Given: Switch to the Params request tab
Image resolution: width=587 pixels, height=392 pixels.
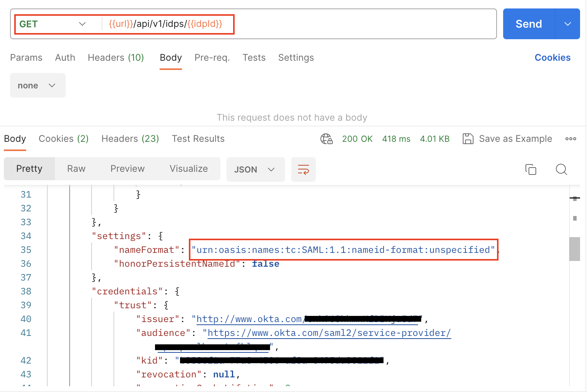Looking at the screenshot, I should coord(26,58).
